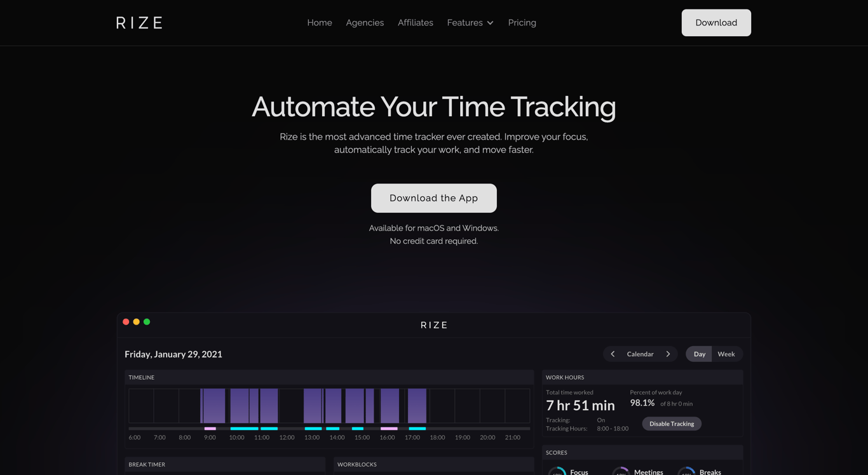Image resolution: width=868 pixels, height=475 pixels.
Task: Click the red traffic light dot
Action: click(126, 321)
